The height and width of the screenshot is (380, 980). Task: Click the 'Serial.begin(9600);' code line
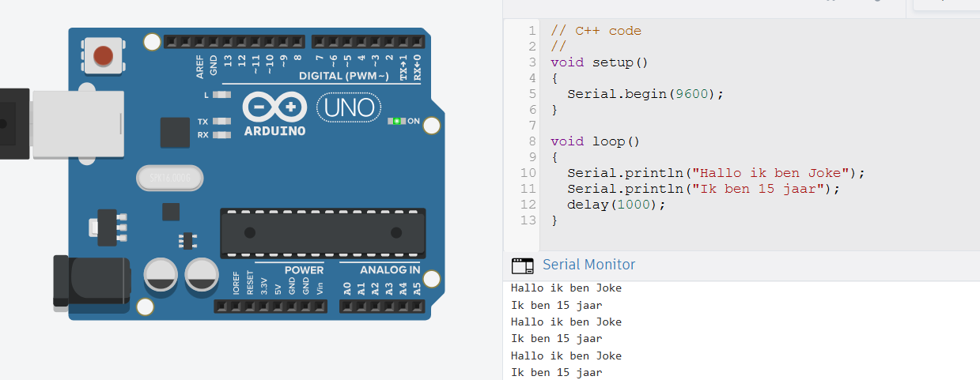(645, 94)
